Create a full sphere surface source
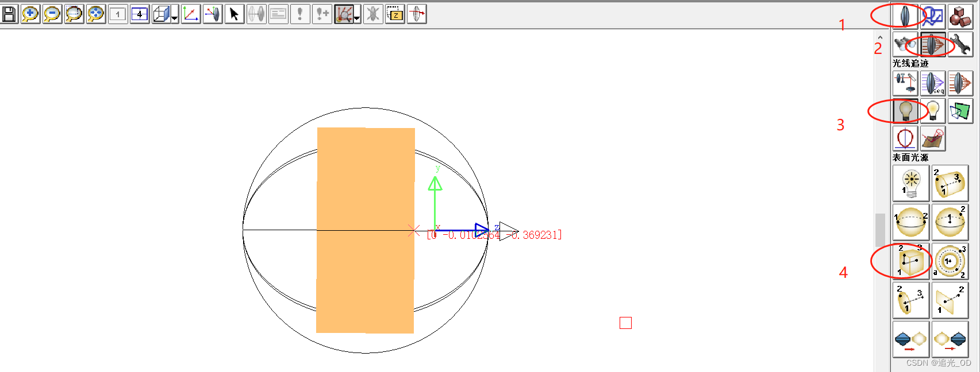 click(x=911, y=222)
